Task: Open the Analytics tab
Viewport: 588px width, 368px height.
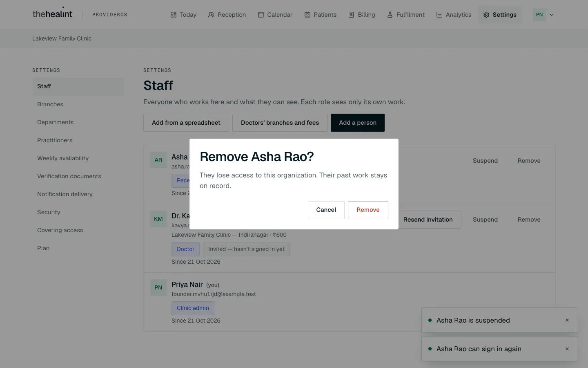Action: (x=454, y=15)
